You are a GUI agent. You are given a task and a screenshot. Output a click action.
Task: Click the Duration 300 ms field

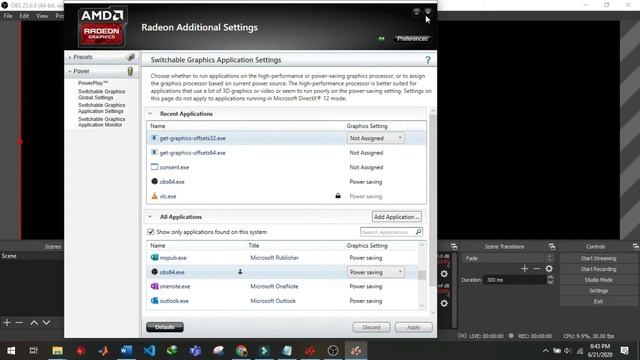point(514,280)
